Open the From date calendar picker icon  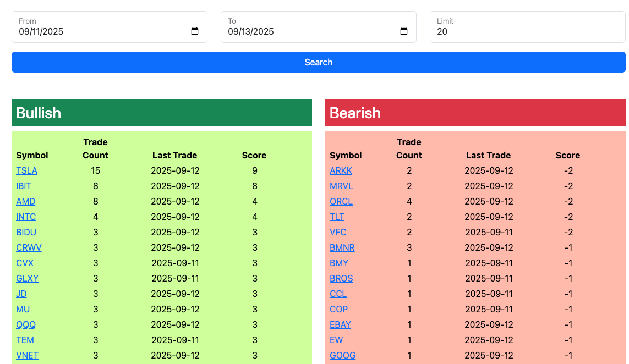point(195,31)
